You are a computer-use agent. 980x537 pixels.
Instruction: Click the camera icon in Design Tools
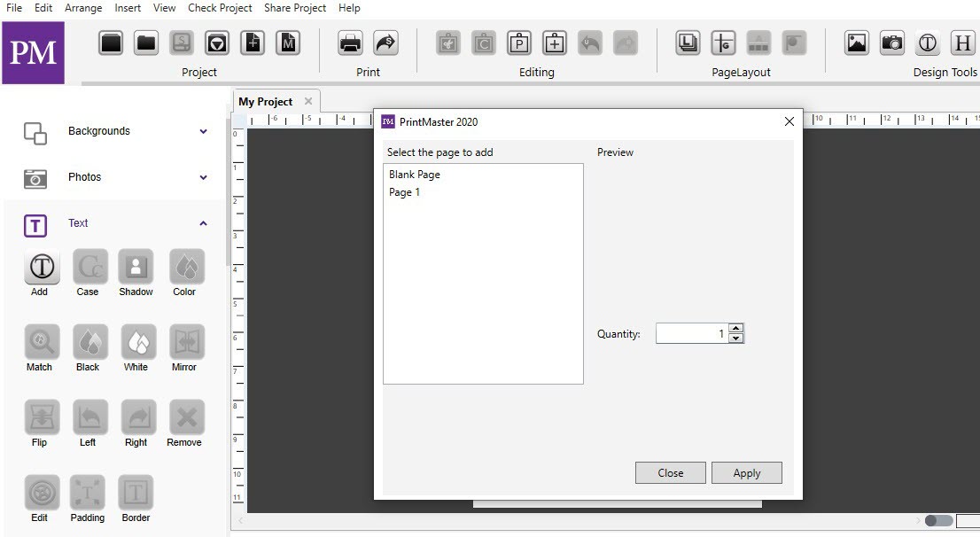coord(892,43)
